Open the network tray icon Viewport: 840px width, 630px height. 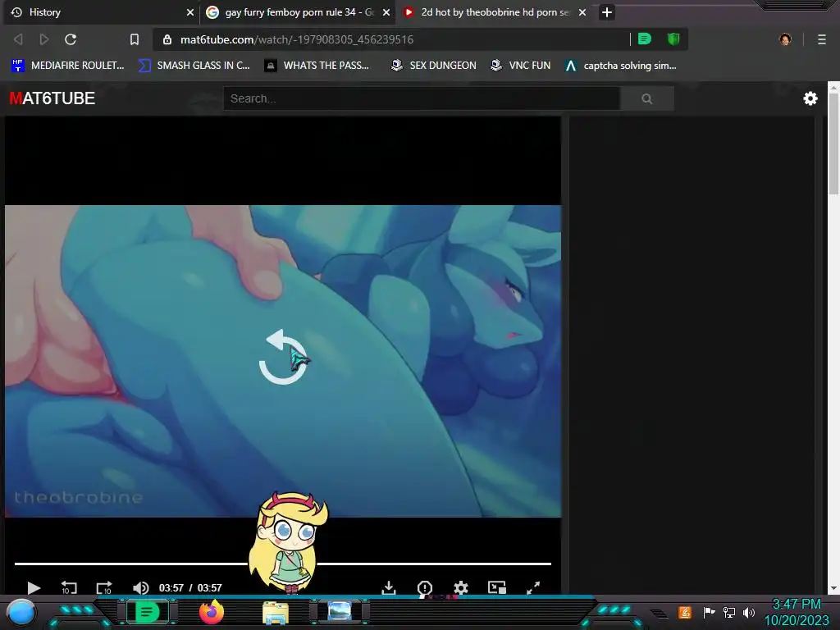(728, 612)
